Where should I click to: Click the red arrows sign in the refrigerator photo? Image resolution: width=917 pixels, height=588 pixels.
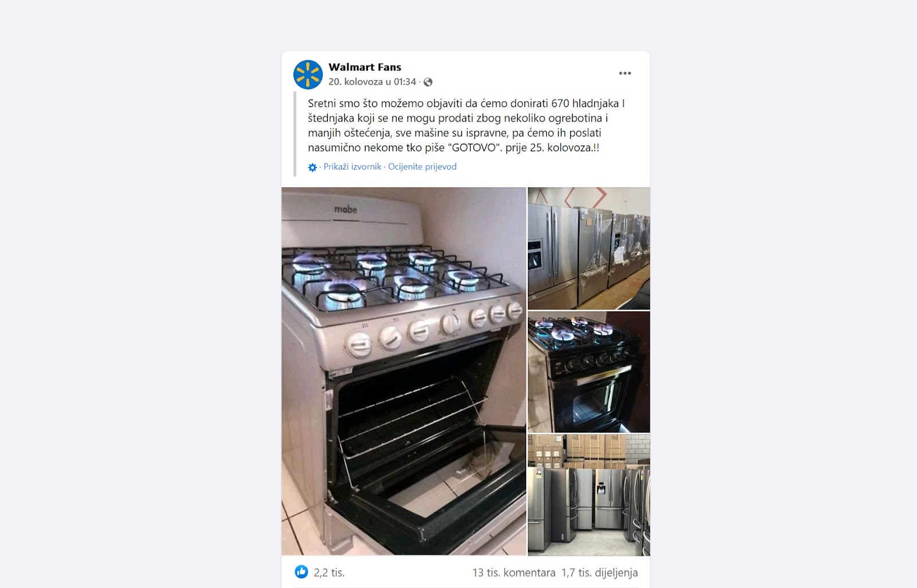point(586,197)
